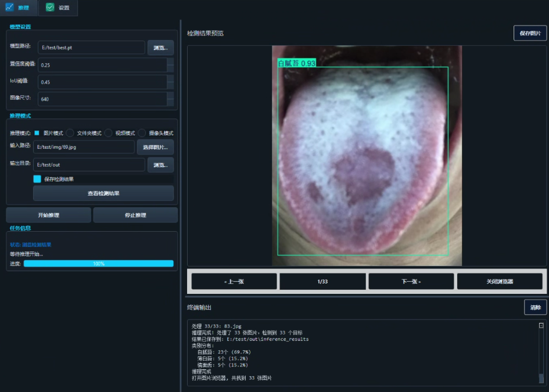The height and width of the screenshot is (392, 549).
Task: Click the 100% progress bar
Action: pos(98,264)
